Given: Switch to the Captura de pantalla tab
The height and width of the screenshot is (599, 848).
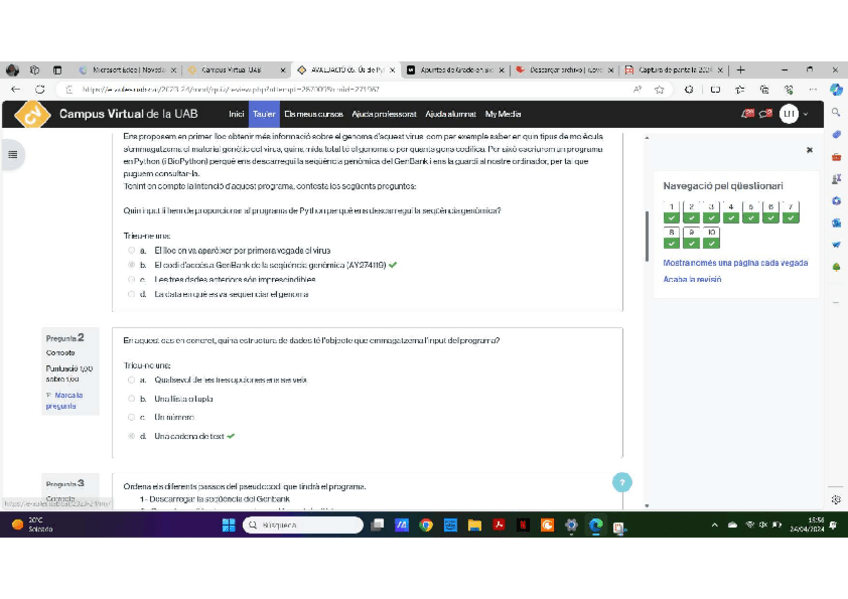Looking at the screenshot, I should (x=674, y=70).
